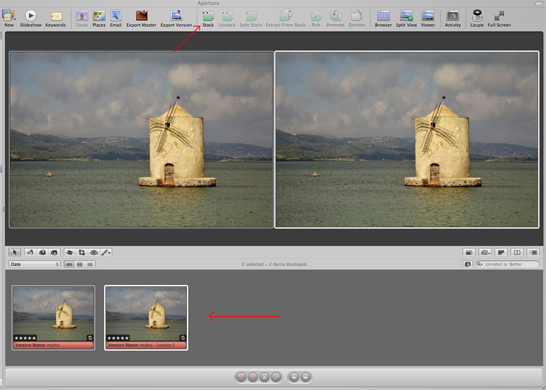The height and width of the screenshot is (390, 546).
Task: Open the brush tools pop-up menu
Action: (106, 252)
